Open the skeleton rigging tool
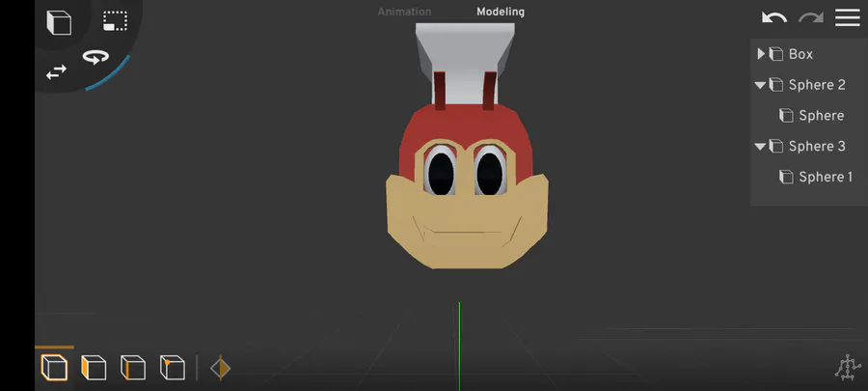This screenshot has height=391, width=868. coord(848,368)
